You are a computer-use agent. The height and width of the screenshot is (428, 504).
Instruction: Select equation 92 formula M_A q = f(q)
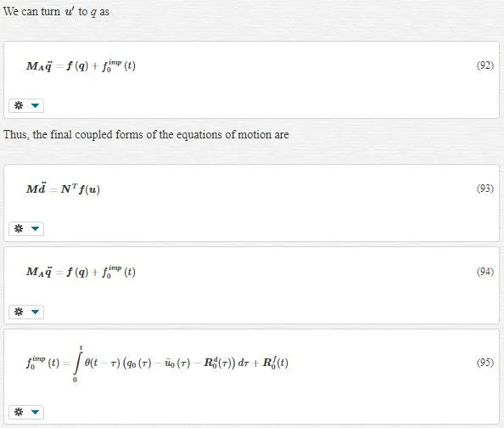[81, 65]
